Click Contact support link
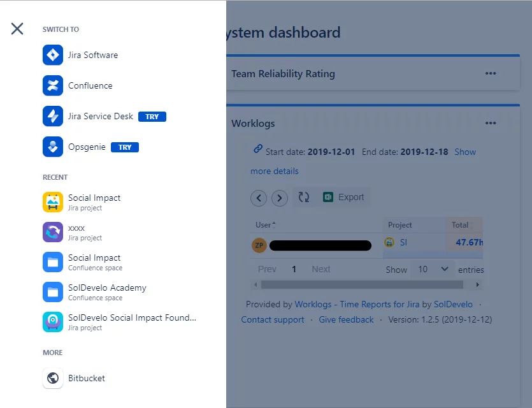Viewport: 532px width, 408px height. 273,319
